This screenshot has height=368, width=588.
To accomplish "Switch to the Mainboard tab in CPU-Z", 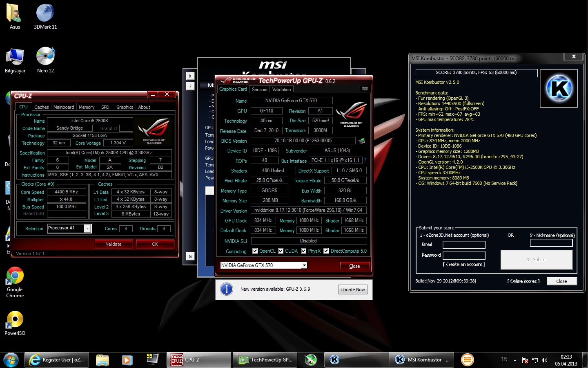I will coord(64,107).
